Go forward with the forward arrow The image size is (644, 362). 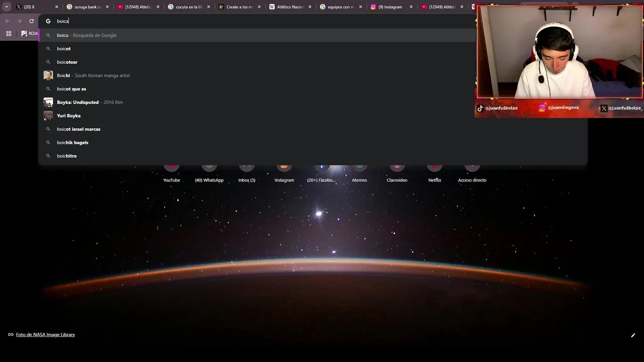tap(19, 21)
